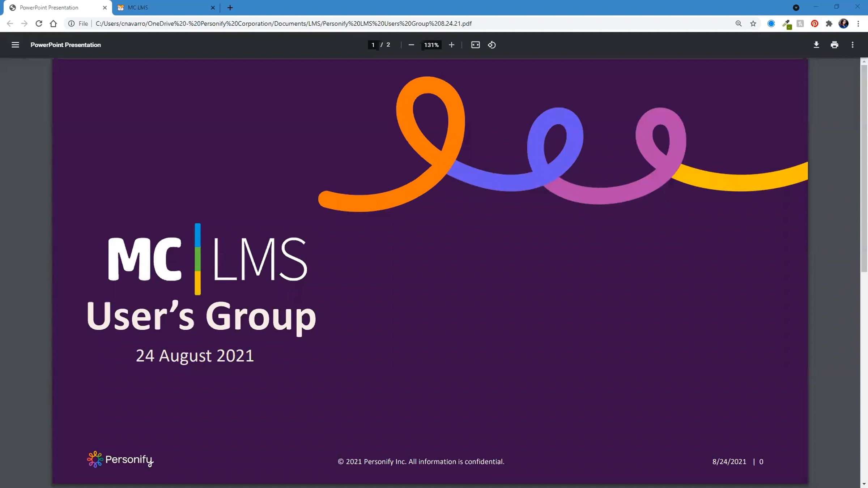The width and height of the screenshot is (868, 488).
Task: Click the MC LMS logo on slide
Action: click(x=208, y=259)
